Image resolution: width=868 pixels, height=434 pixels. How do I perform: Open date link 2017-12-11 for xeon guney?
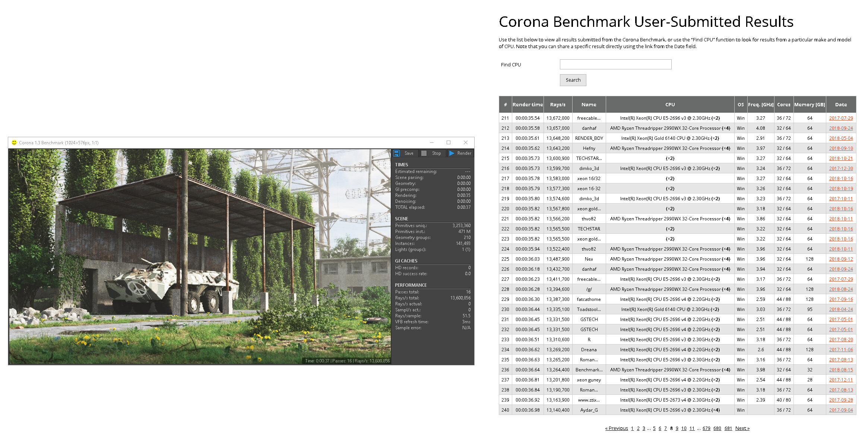pyautogui.click(x=841, y=380)
